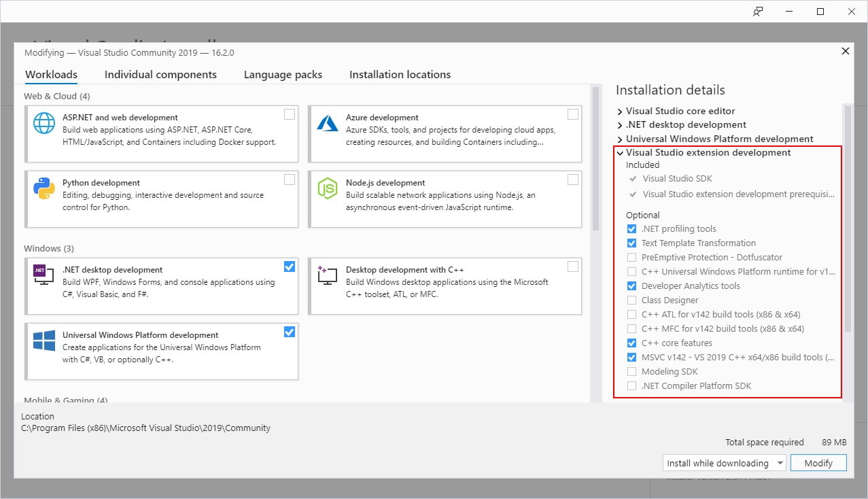Viewport: 868px width, 499px height.
Task: Close the Modifying dialog with the X
Action: pyautogui.click(x=845, y=50)
